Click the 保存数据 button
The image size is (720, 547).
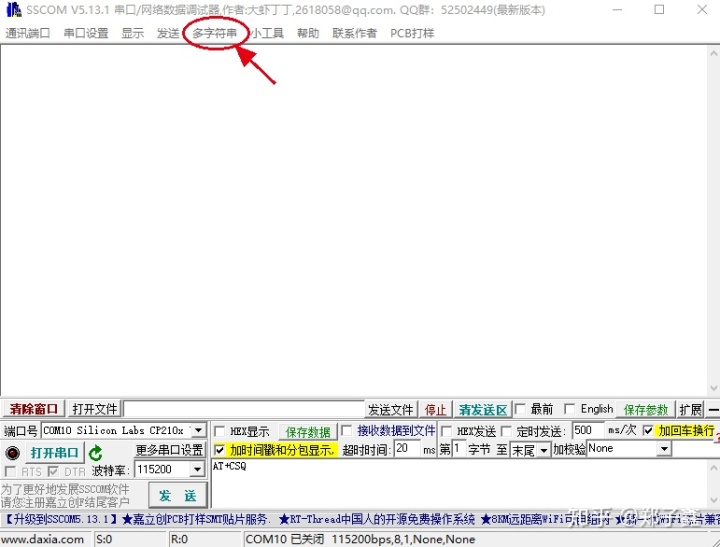click(x=308, y=432)
